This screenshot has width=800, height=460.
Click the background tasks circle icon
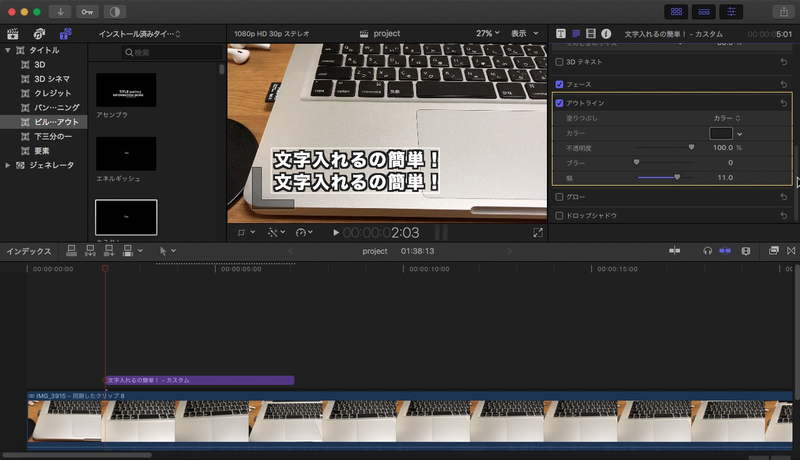(x=115, y=12)
